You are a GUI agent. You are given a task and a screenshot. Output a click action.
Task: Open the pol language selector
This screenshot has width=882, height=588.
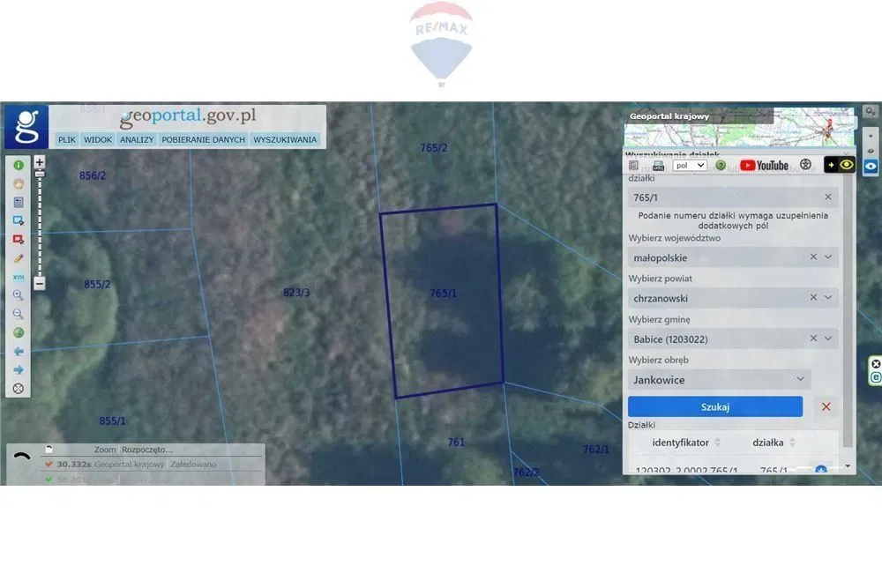pos(689,165)
